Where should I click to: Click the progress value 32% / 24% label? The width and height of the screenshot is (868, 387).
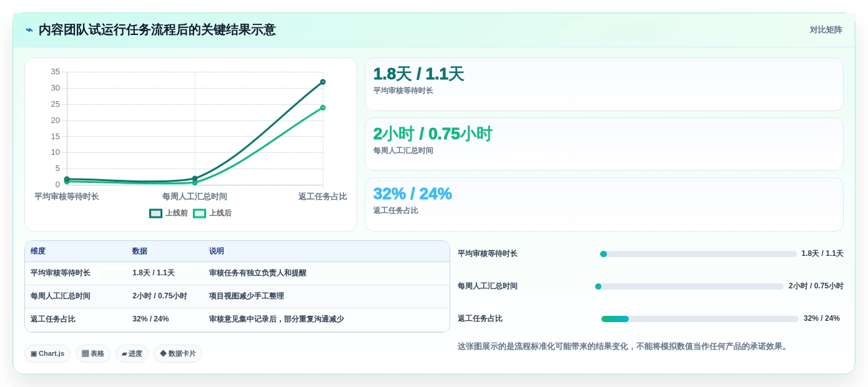pos(822,319)
